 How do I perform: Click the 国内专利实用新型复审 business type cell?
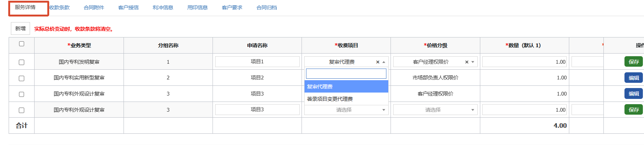pyautogui.click(x=79, y=78)
